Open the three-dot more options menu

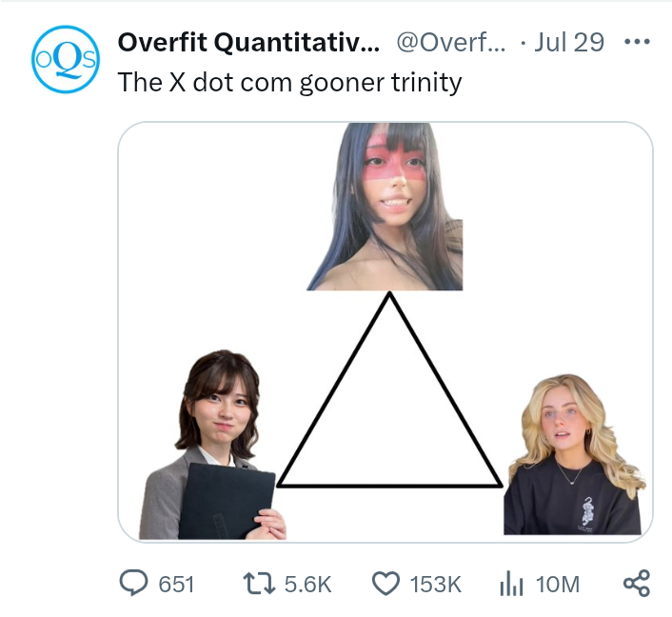click(636, 43)
